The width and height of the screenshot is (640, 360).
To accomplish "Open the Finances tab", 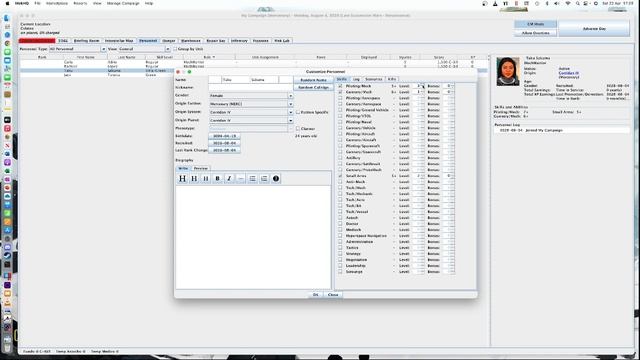I will (260, 41).
